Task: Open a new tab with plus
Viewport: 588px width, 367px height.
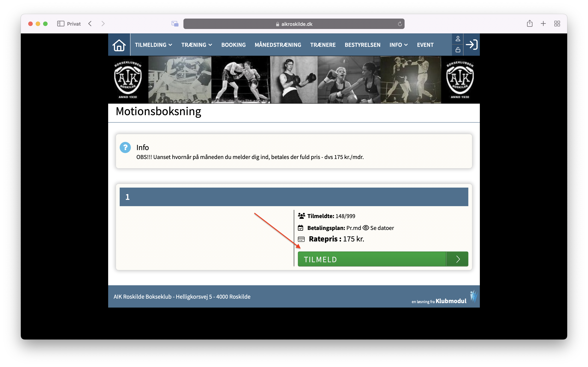Action: click(x=543, y=24)
